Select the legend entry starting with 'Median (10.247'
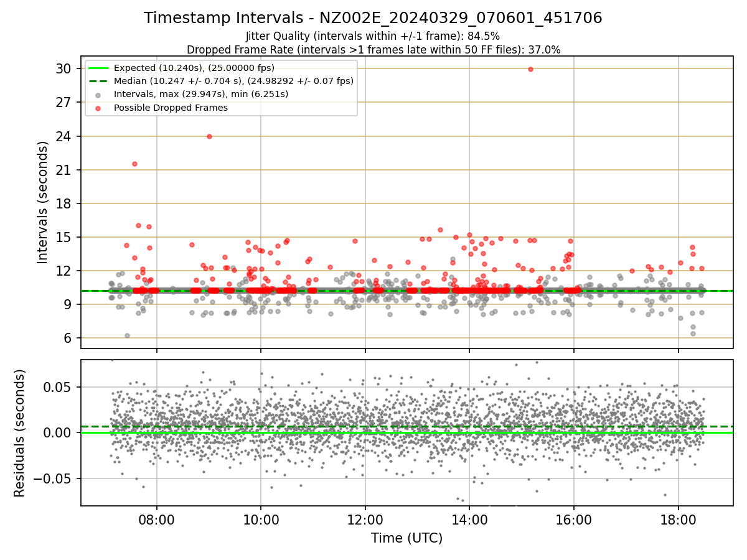Screen dimensions: 747x560 coord(233,81)
